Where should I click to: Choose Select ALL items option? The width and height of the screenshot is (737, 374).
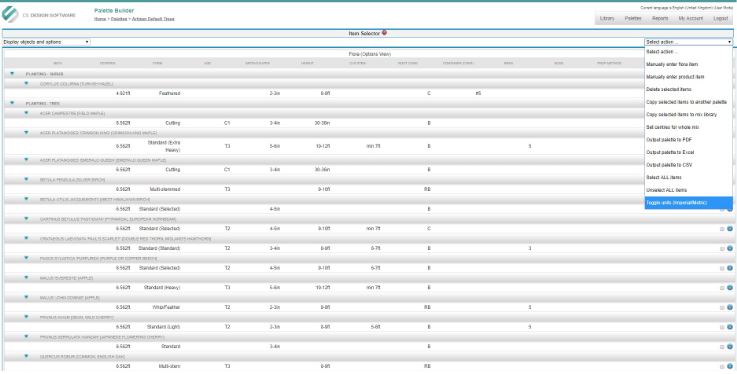pyautogui.click(x=688, y=178)
